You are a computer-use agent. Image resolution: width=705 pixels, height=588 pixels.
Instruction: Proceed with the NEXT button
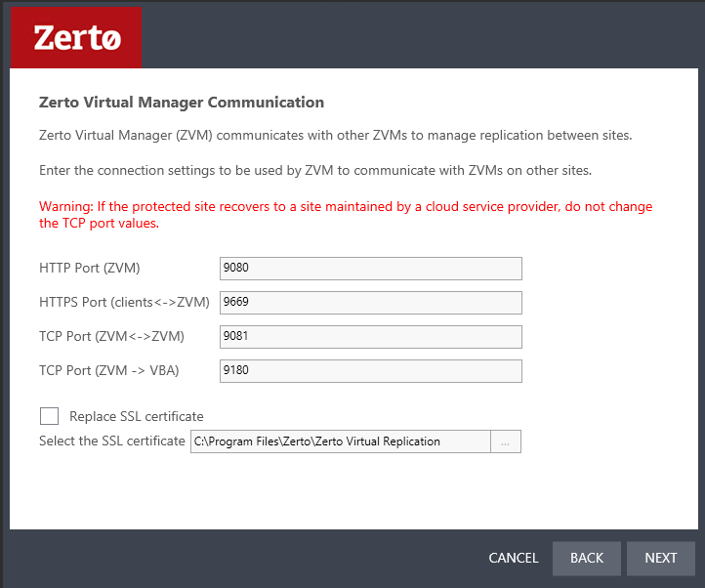[x=660, y=559]
